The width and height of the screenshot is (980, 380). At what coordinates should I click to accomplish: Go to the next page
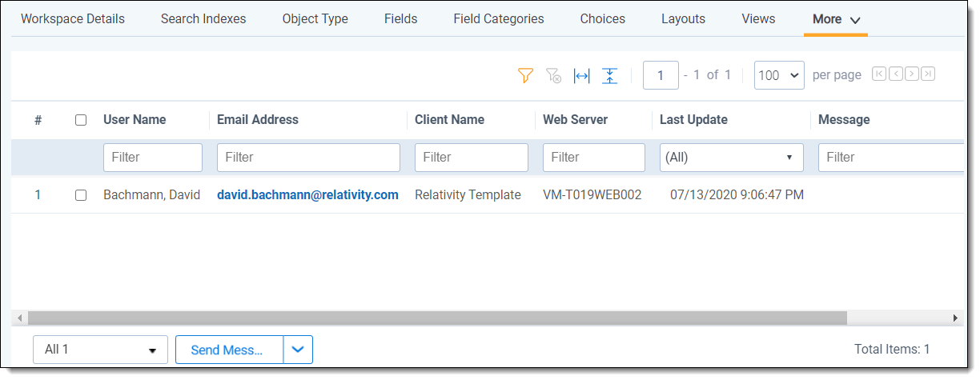(x=912, y=74)
